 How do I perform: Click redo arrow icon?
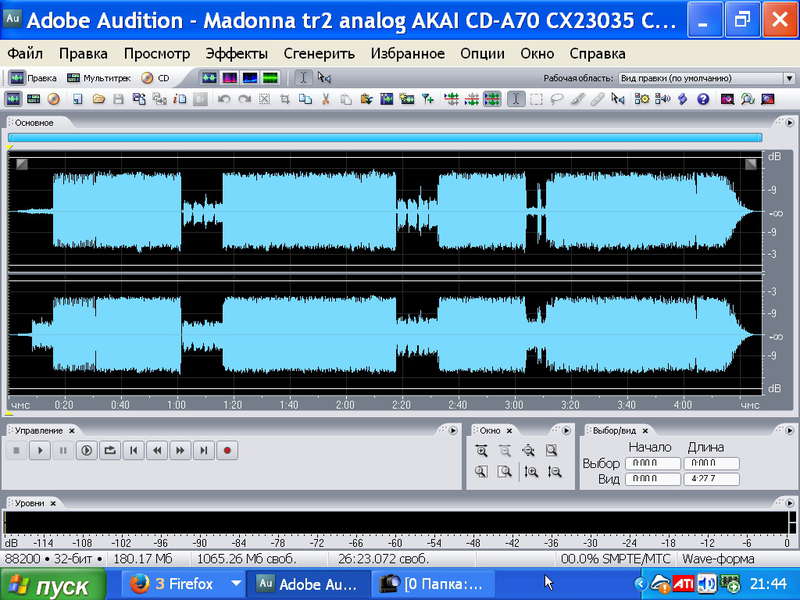click(x=244, y=99)
